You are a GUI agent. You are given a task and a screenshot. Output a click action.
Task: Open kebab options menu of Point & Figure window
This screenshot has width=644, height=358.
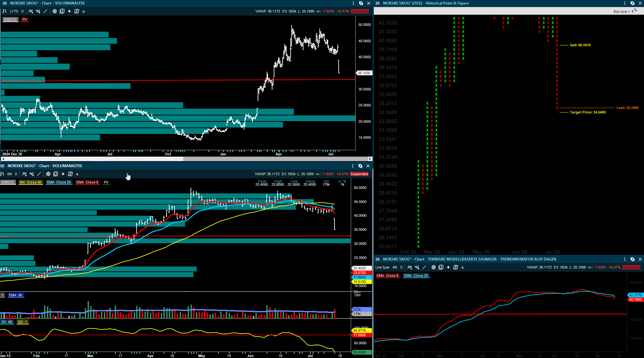click(625, 3)
